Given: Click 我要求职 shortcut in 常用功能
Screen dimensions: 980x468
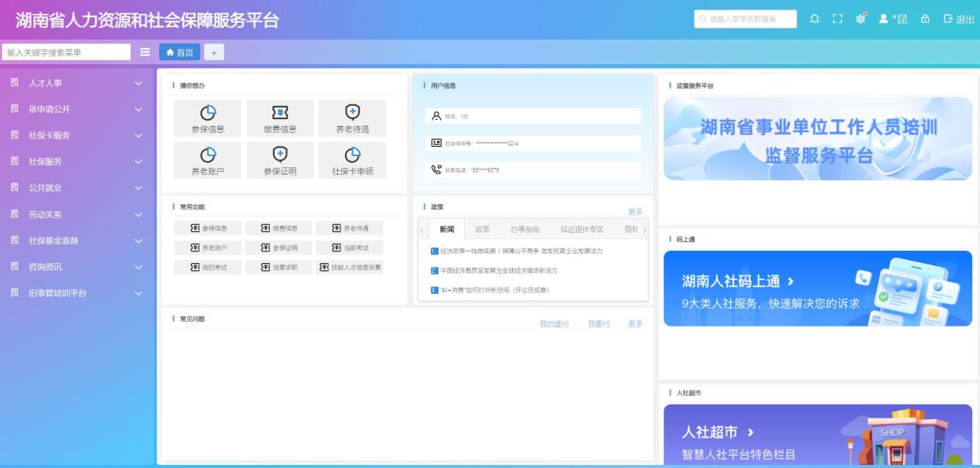Looking at the screenshot, I should point(278,267).
